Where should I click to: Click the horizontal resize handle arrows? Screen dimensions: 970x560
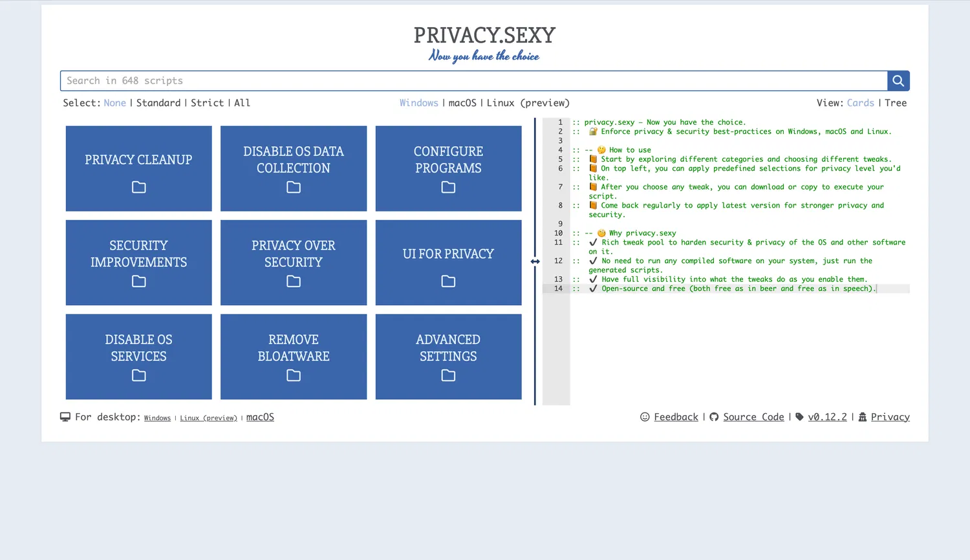click(x=535, y=261)
